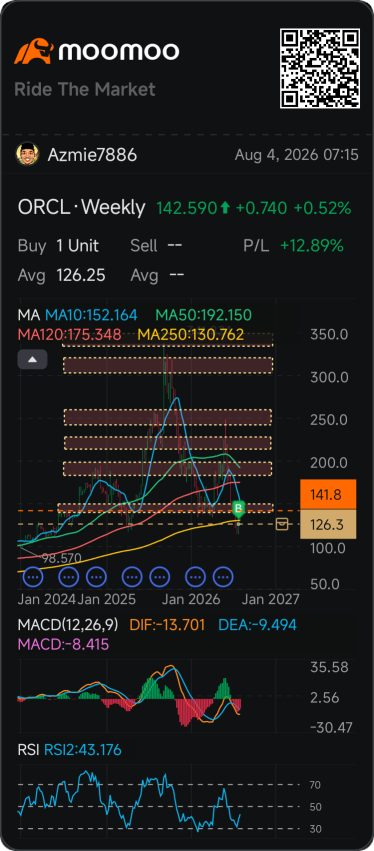The height and width of the screenshot is (851, 374).
Task: Click the MACD:-8.415 value
Action: pyautogui.click(x=63, y=644)
